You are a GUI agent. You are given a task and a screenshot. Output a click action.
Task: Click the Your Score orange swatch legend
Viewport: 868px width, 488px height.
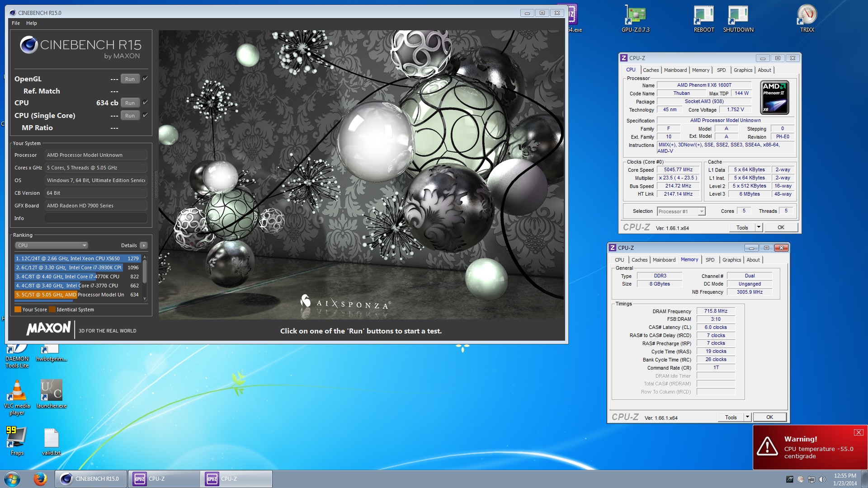point(18,310)
